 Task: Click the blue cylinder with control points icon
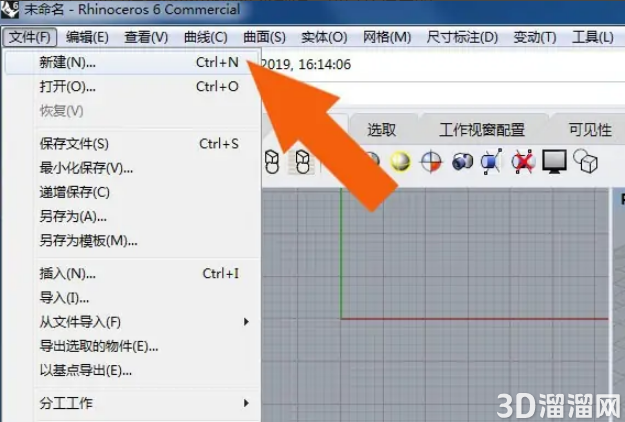point(492,162)
